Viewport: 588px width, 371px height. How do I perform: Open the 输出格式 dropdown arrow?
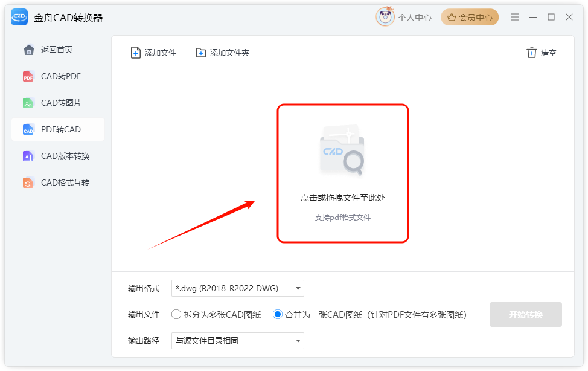click(298, 288)
